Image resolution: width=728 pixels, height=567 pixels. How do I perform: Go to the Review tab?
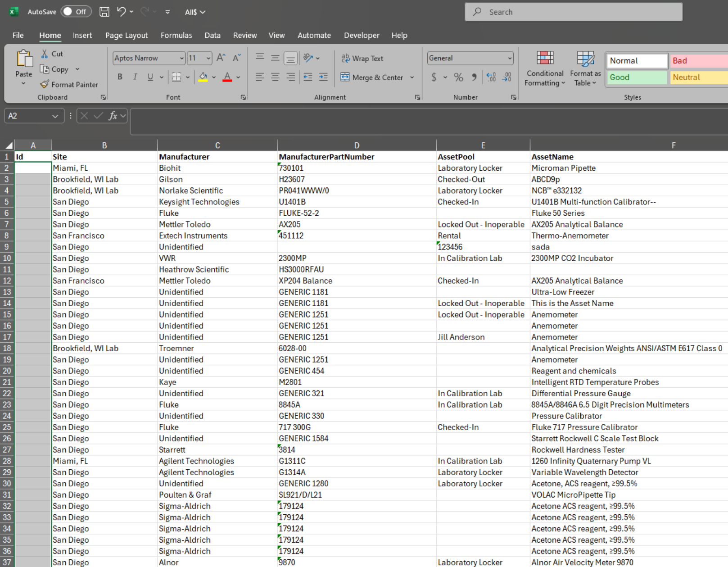click(245, 35)
